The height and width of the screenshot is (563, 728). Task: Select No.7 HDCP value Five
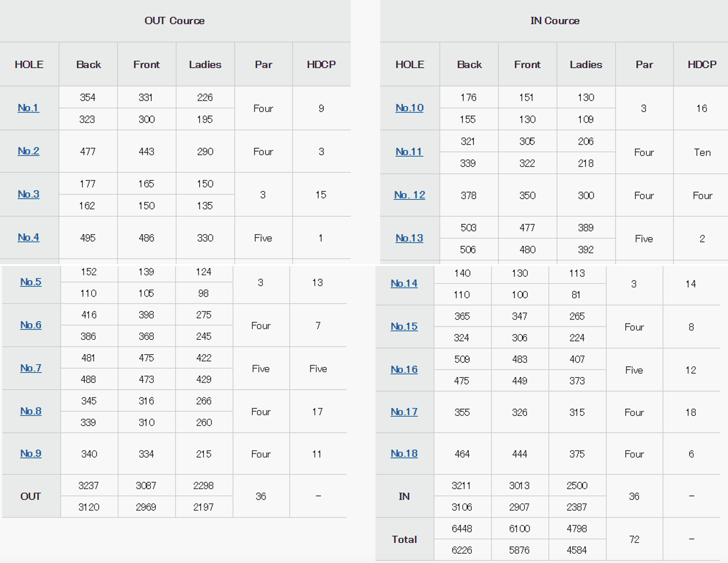[x=318, y=369]
